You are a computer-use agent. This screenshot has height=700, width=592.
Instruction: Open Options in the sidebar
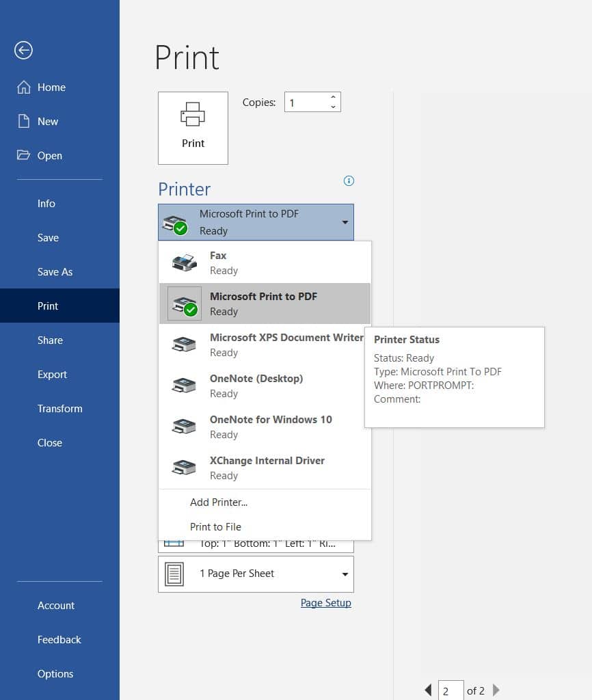click(60, 673)
